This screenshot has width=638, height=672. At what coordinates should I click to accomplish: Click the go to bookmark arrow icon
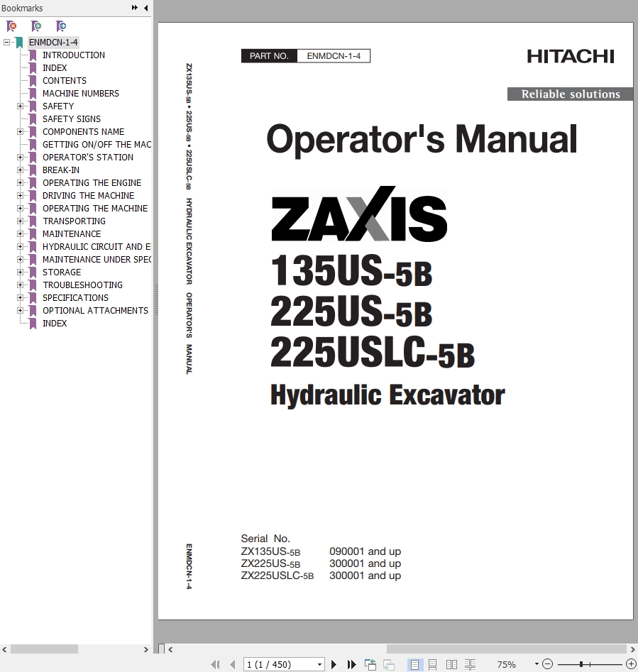(x=61, y=26)
